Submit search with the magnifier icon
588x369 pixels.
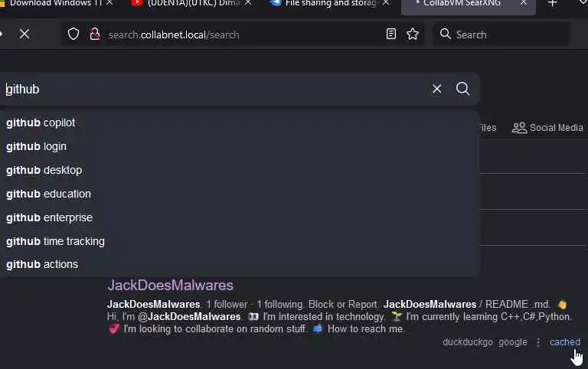(462, 89)
